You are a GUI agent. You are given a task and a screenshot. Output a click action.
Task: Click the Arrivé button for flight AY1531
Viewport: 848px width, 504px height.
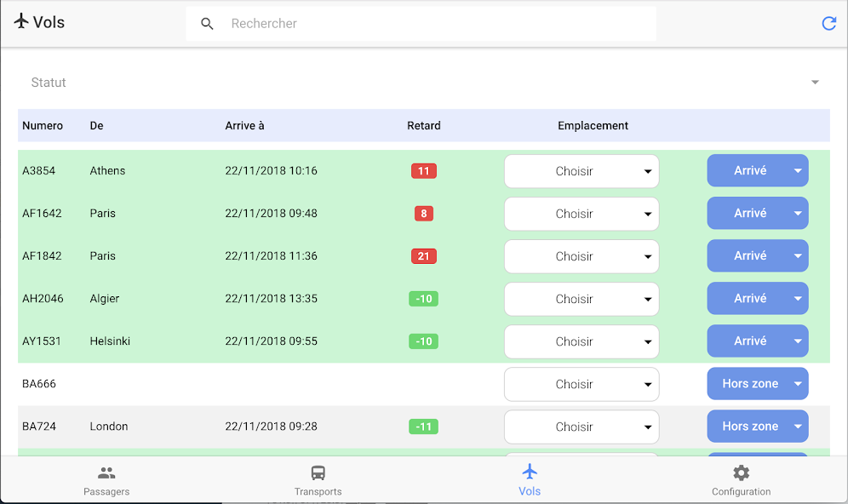point(749,341)
